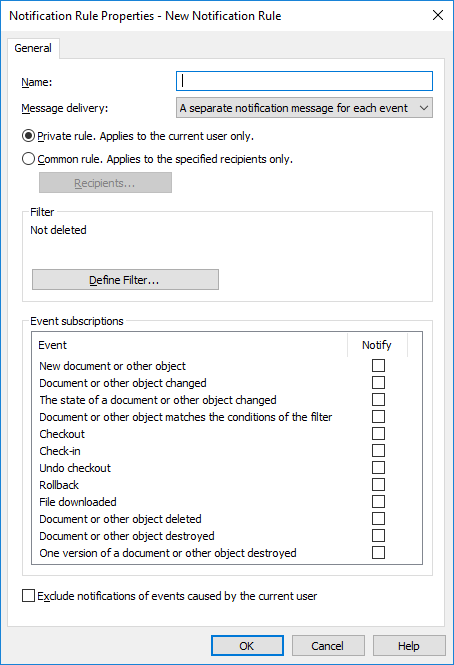Tick notify for File downloaded
Image resolution: width=454 pixels, height=665 pixels.
point(378,502)
